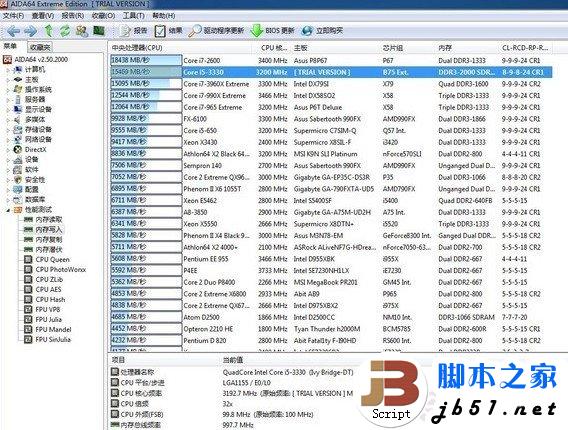Switch to the 菜单 tab

(11, 46)
